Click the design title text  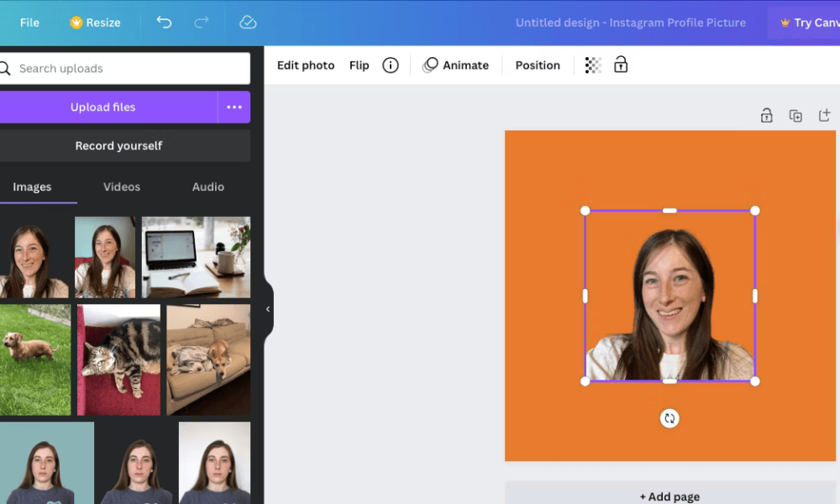[631, 23]
